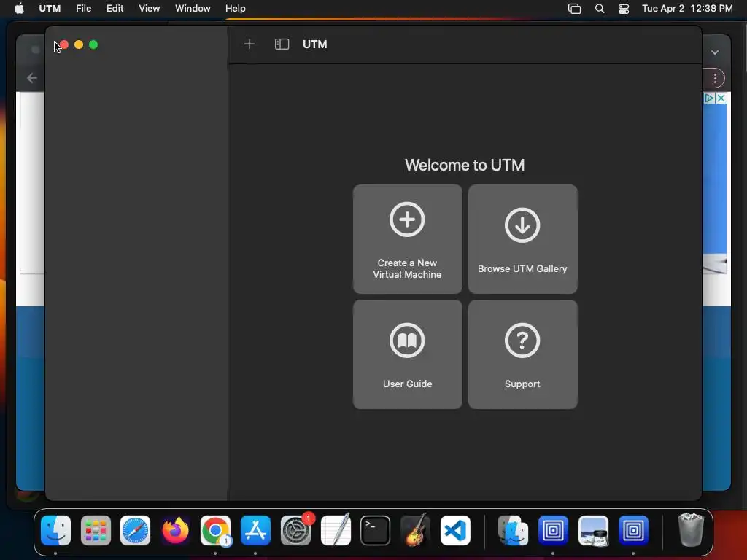Open the UTM application menu
Image resolution: width=747 pixels, height=560 pixels.
pyautogui.click(x=50, y=9)
